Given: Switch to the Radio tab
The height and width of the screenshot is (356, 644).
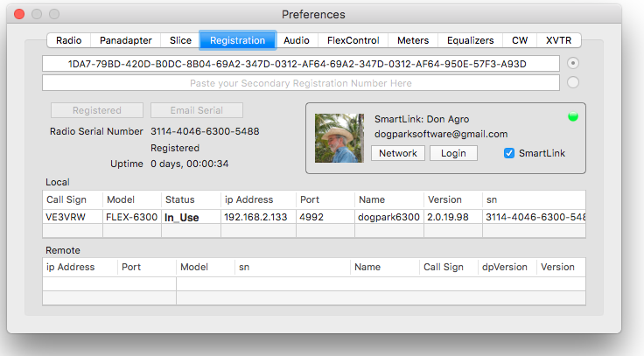Looking at the screenshot, I should pyautogui.click(x=69, y=40).
